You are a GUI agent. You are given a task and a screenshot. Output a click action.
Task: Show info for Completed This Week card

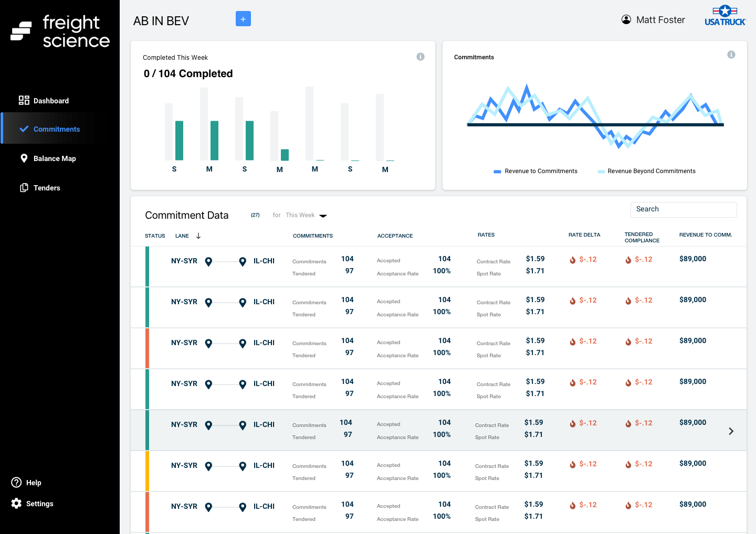(421, 57)
